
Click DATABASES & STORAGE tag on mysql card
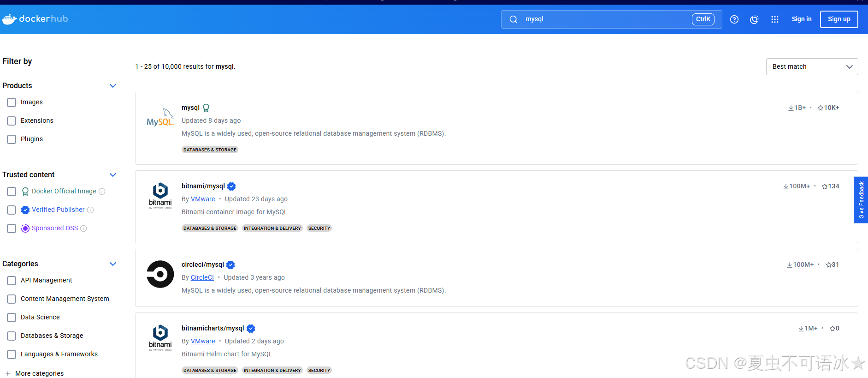tap(210, 150)
